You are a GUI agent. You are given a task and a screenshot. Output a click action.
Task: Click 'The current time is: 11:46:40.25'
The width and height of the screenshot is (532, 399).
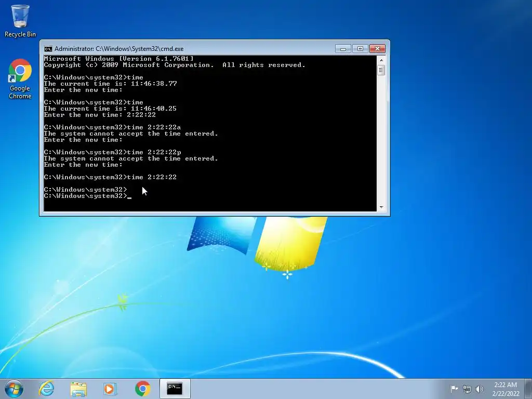coord(110,109)
